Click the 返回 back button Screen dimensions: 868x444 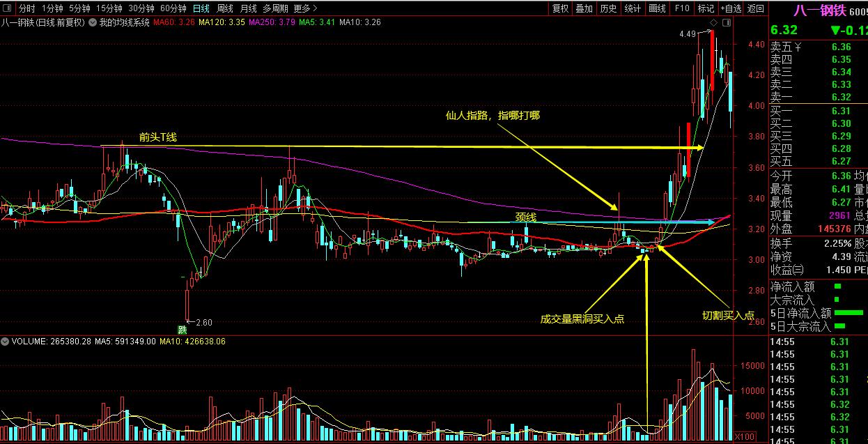click(x=755, y=8)
